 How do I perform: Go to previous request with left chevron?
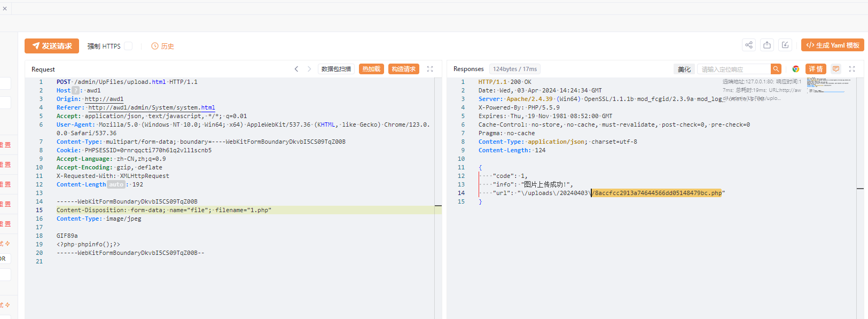[296, 69]
